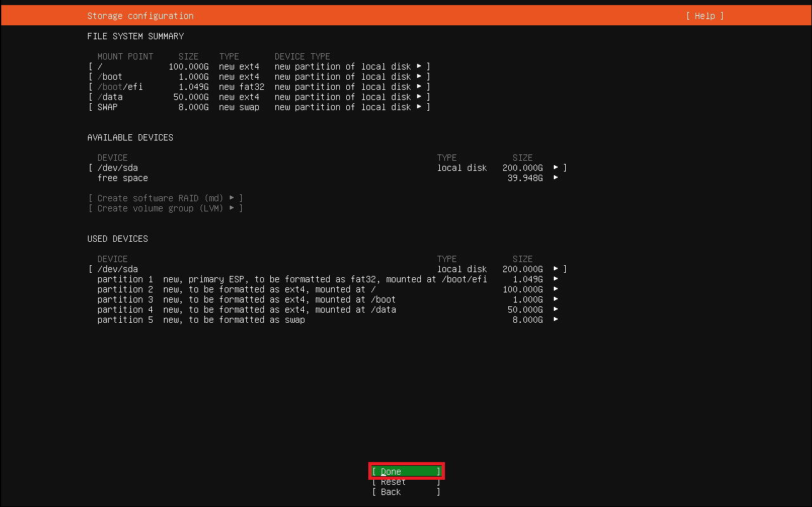Expand the SWAP summary row arrow
The height and width of the screenshot is (507, 812).
[x=419, y=107]
